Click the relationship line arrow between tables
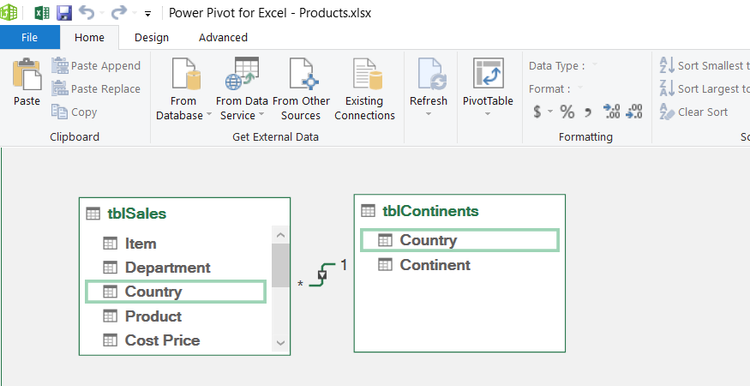This screenshot has width=750, height=386. [x=322, y=275]
